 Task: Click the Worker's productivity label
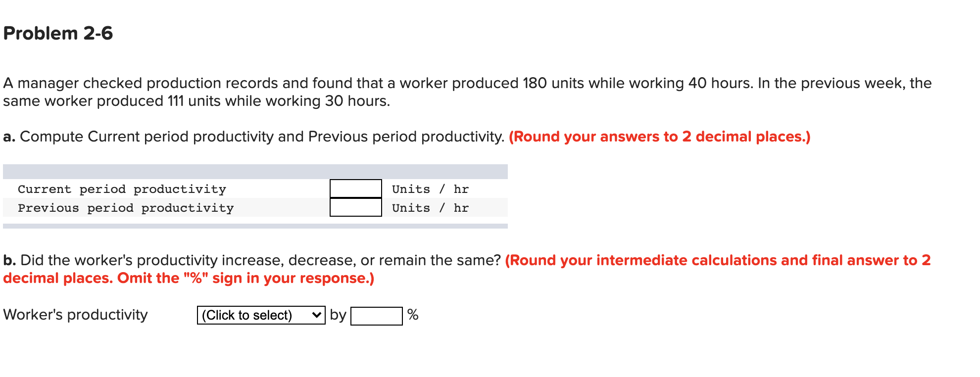pyautogui.click(x=75, y=314)
